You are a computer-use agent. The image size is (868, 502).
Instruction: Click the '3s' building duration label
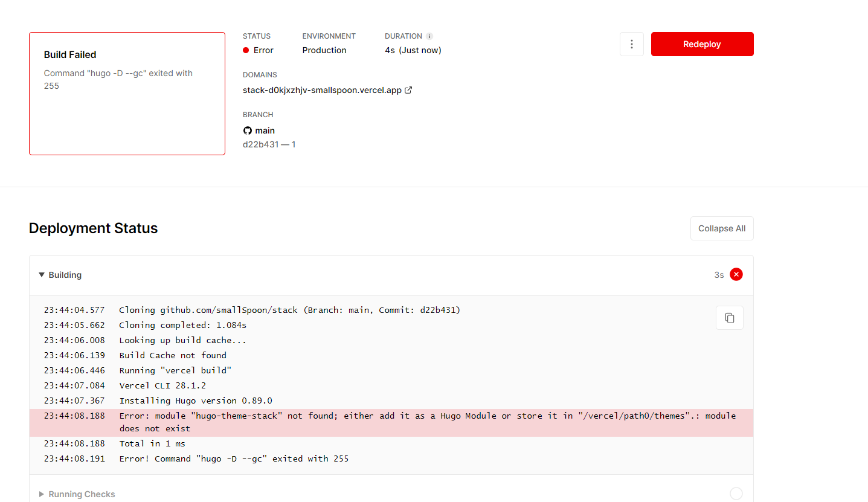coord(719,275)
